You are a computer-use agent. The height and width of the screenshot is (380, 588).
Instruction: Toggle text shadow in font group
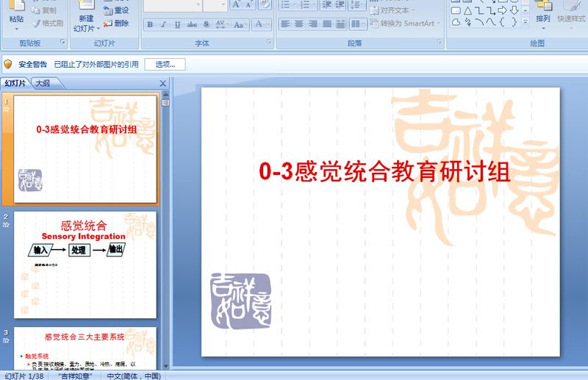pyautogui.click(x=206, y=24)
